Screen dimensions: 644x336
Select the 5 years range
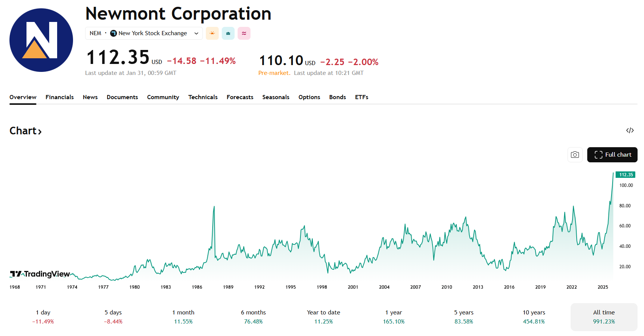pos(464,317)
